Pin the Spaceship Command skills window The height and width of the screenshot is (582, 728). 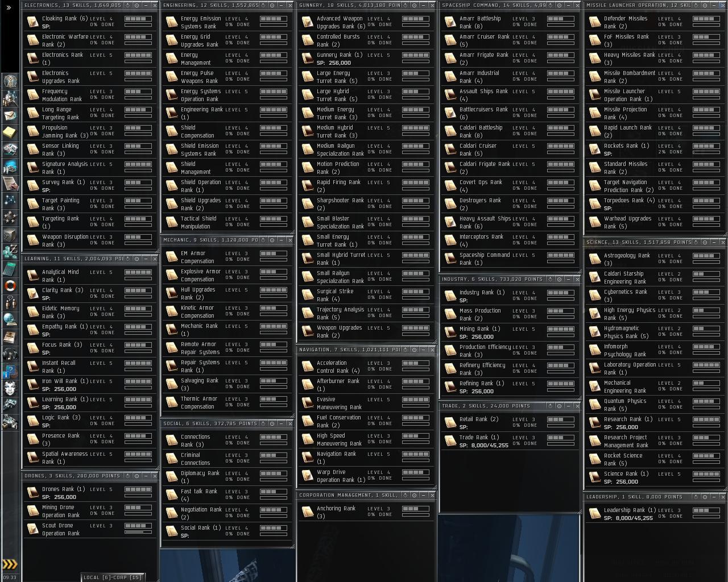pos(560,5)
